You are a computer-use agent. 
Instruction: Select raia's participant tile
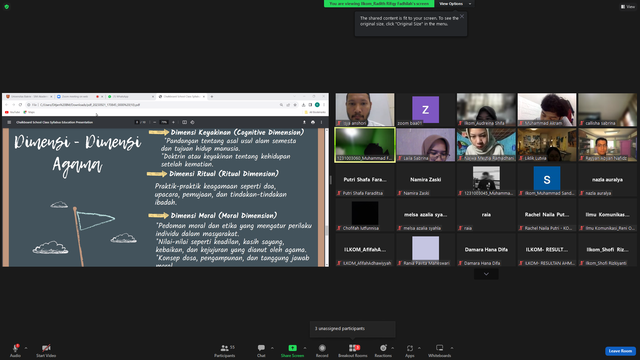click(x=486, y=215)
